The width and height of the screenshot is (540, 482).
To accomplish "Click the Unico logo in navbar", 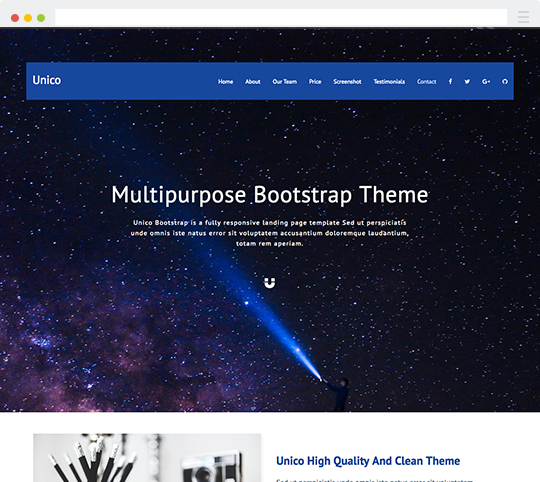I will click(46, 80).
